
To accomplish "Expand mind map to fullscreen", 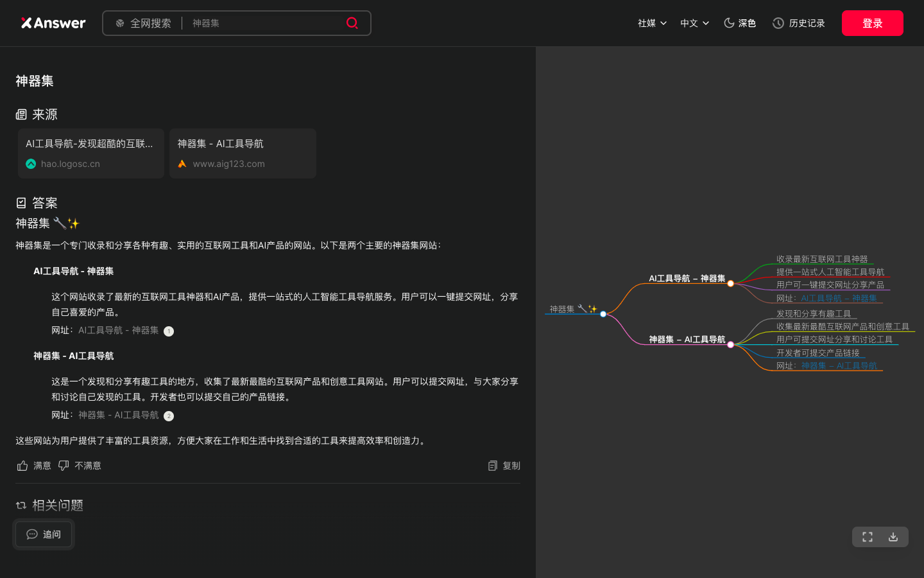I will click(x=868, y=537).
